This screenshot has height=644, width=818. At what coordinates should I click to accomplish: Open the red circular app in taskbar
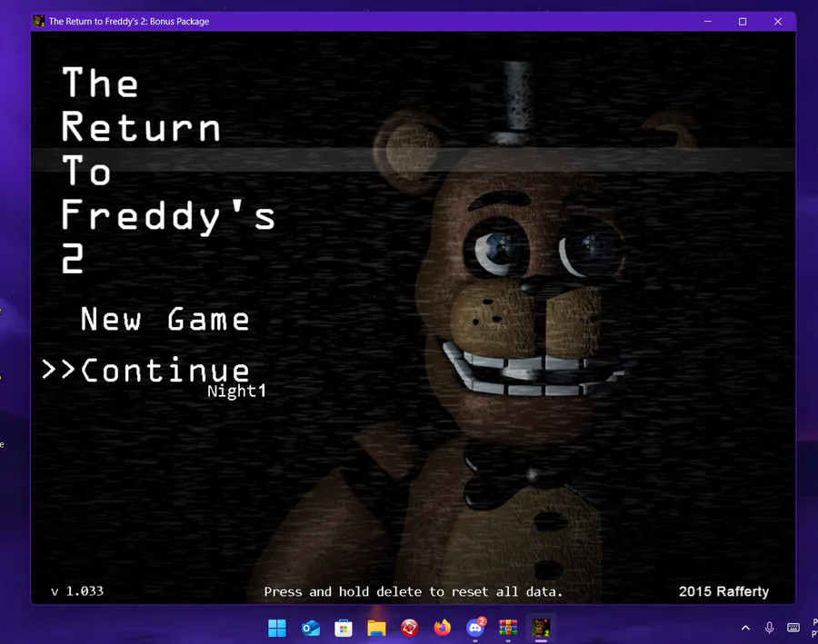410,628
